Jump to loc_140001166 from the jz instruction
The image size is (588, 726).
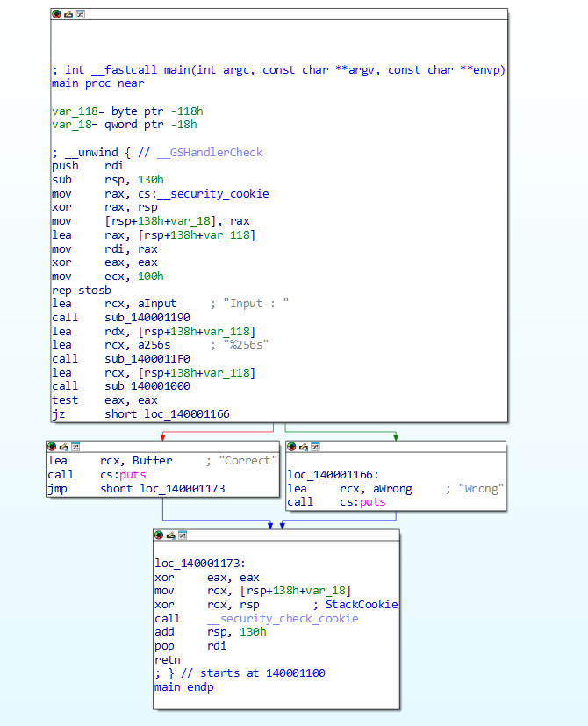(x=187, y=414)
